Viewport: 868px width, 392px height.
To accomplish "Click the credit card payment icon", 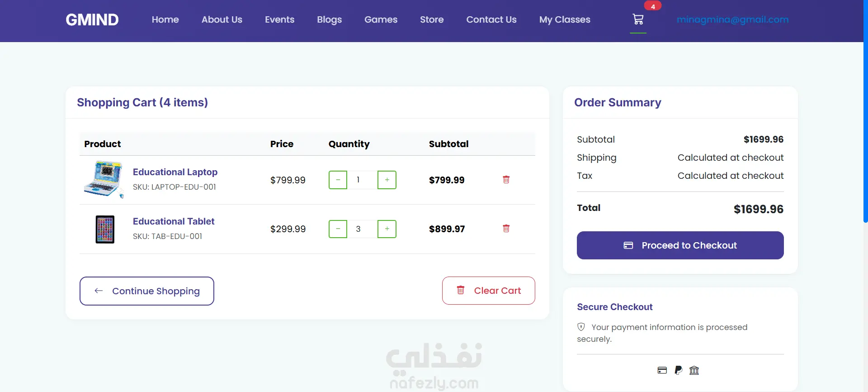I will [662, 370].
